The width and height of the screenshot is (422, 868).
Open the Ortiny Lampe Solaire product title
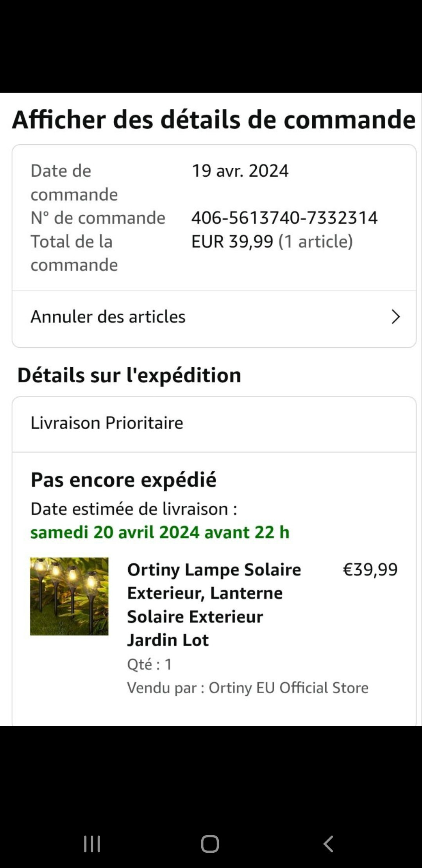coord(214,604)
